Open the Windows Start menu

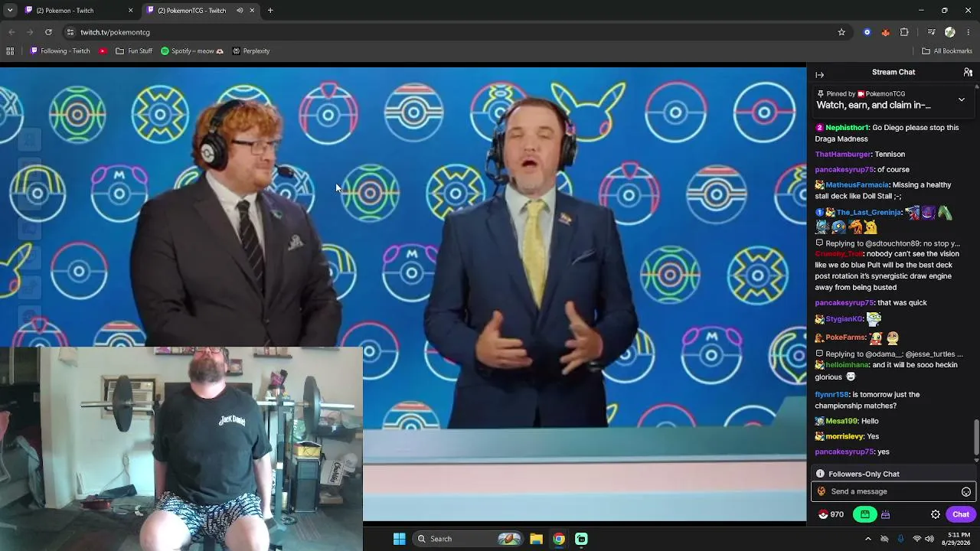point(399,539)
